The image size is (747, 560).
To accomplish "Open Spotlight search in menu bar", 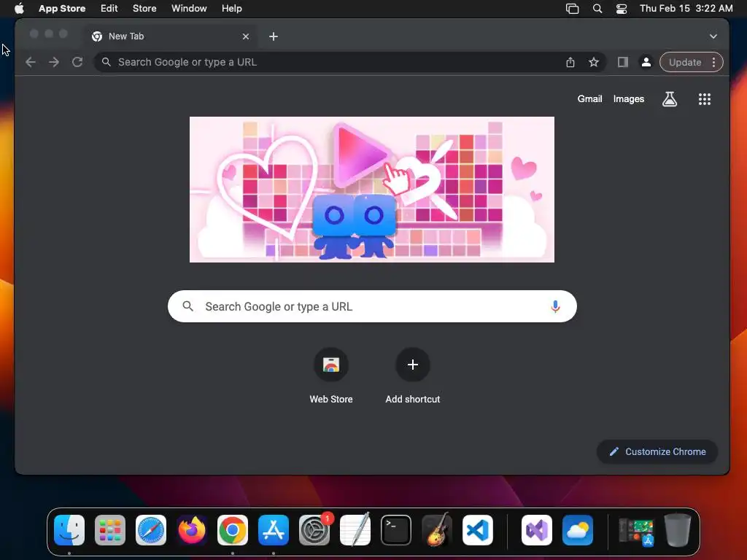I will pyautogui.click(x=597, y=9).
